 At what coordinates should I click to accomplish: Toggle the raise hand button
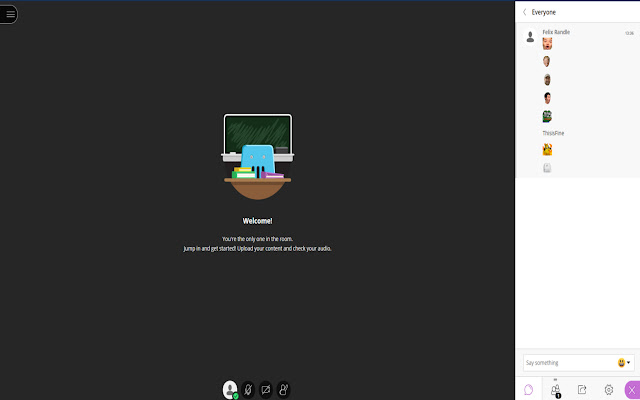coord(284,390)
